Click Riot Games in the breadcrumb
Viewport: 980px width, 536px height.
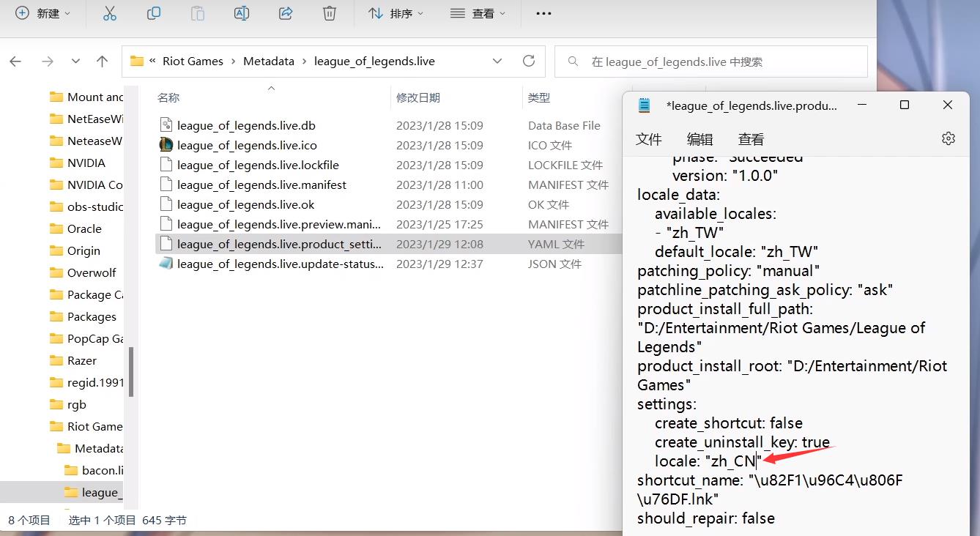click(x=193, y=62)
